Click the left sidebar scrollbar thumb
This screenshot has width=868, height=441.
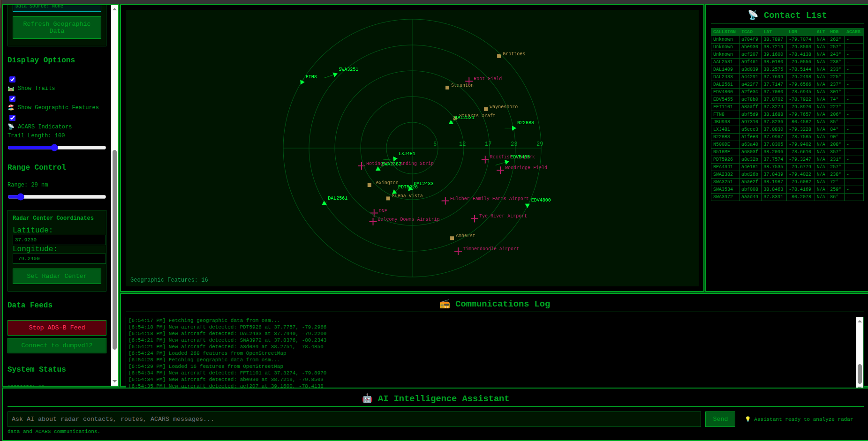pos(114,250)
